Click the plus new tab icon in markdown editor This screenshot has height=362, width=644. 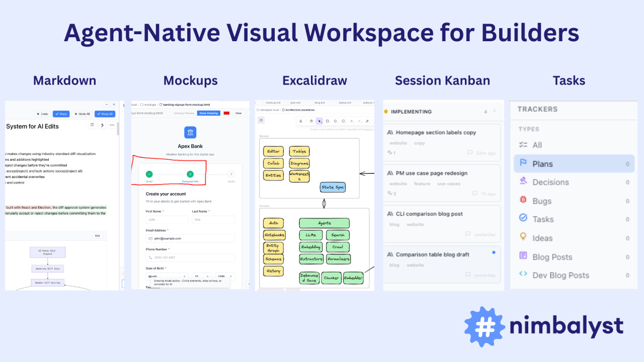pos(114,105)
